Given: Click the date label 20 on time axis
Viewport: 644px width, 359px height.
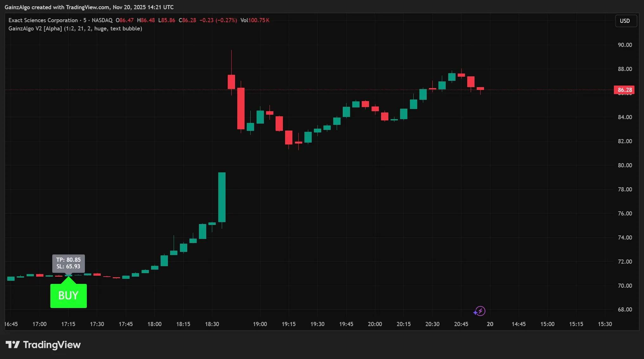Looking at the screenshot, I should [490, 324].
